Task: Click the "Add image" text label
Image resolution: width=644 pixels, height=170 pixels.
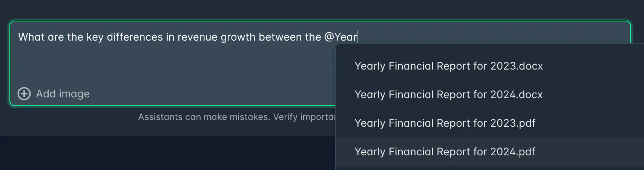Action: point(63,94)
